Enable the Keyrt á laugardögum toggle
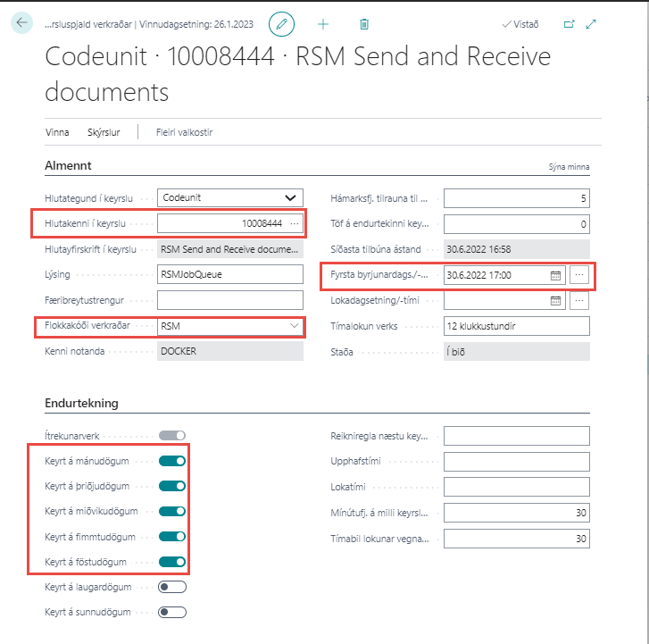This screenshot has width=649, height=644. click(x=172, y=587)
